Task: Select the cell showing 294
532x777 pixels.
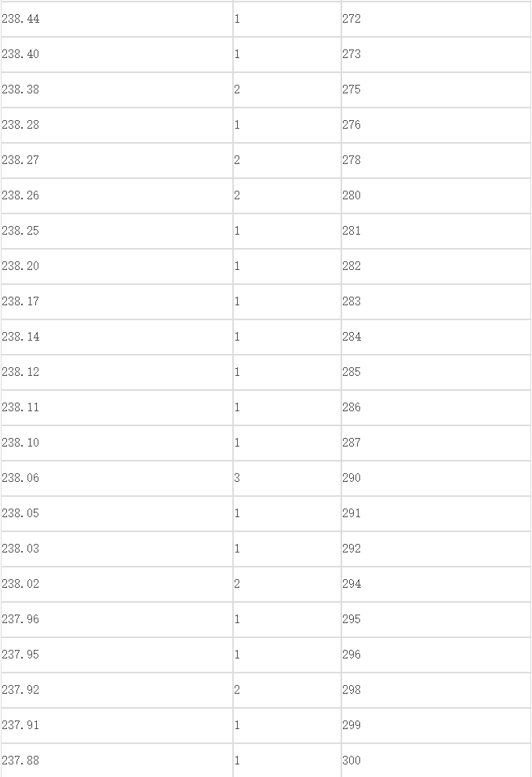Action: pyautogui.click(x=435, y=584)
